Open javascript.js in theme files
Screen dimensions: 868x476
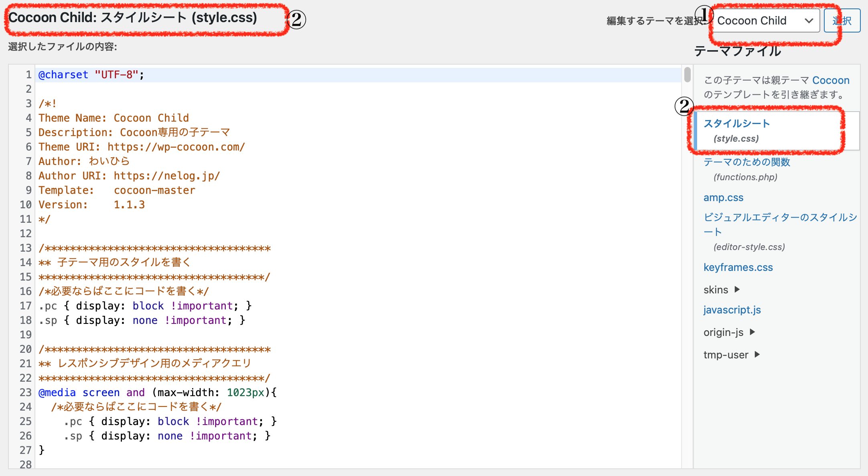[x=732, y=310]
